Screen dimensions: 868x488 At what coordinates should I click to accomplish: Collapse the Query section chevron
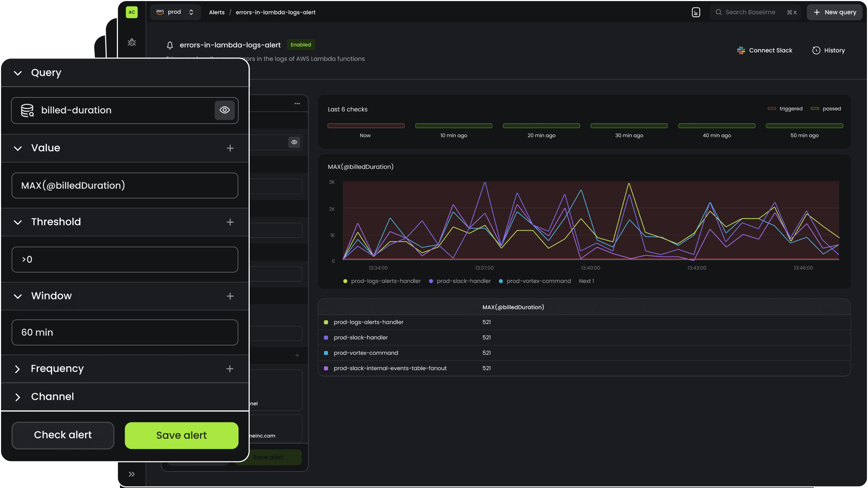point(18,73)
